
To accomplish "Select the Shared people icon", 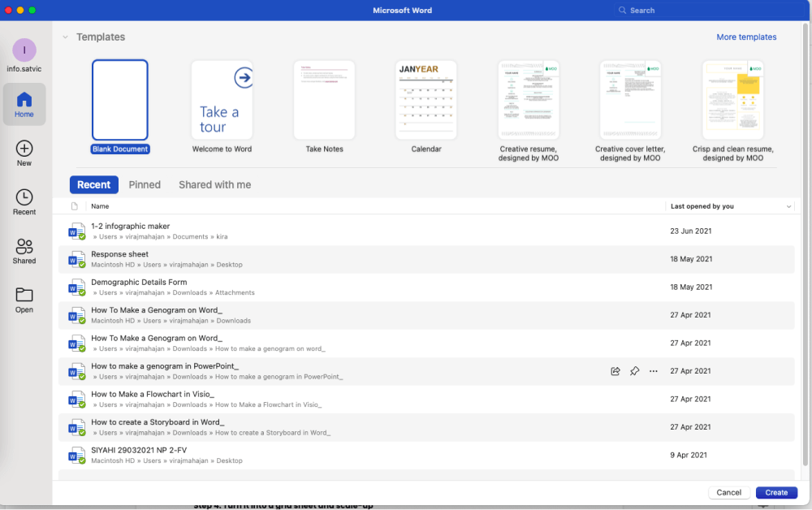I will [x=24, y=247].
